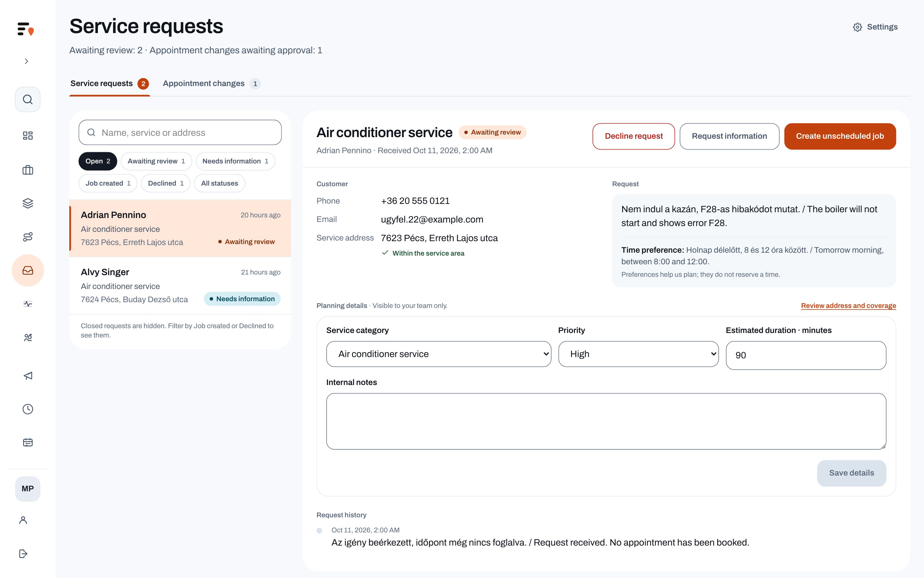Screen dimensions: 924x578
Task: Expand the sidebar with the chevron arrow
Action: 26,61
